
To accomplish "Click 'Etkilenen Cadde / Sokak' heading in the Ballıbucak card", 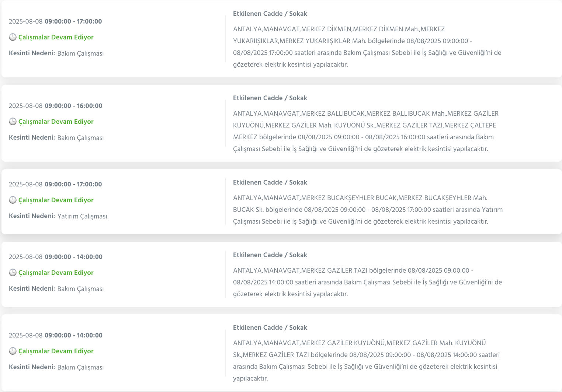I will [x=270, y=98].
